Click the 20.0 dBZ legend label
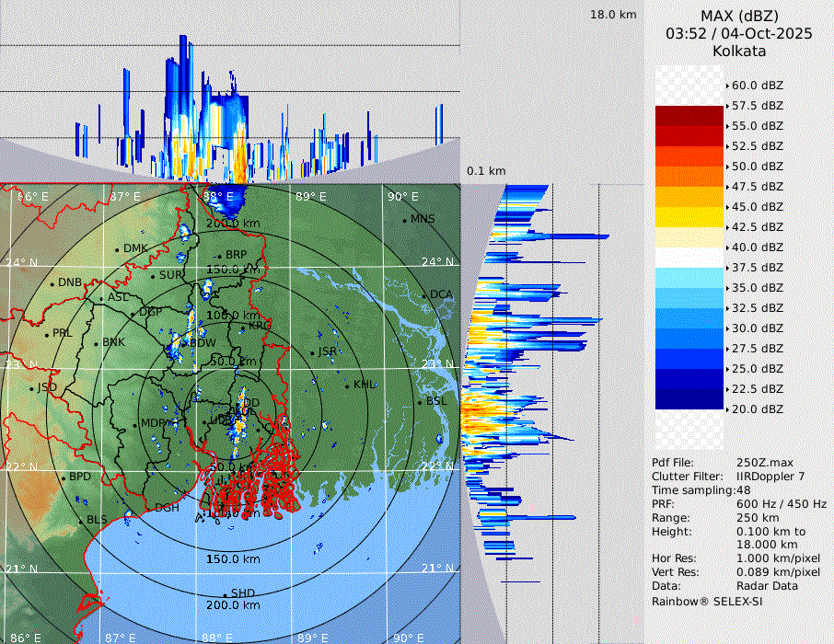This screenshot has height=644, width=834. point(757,409)
